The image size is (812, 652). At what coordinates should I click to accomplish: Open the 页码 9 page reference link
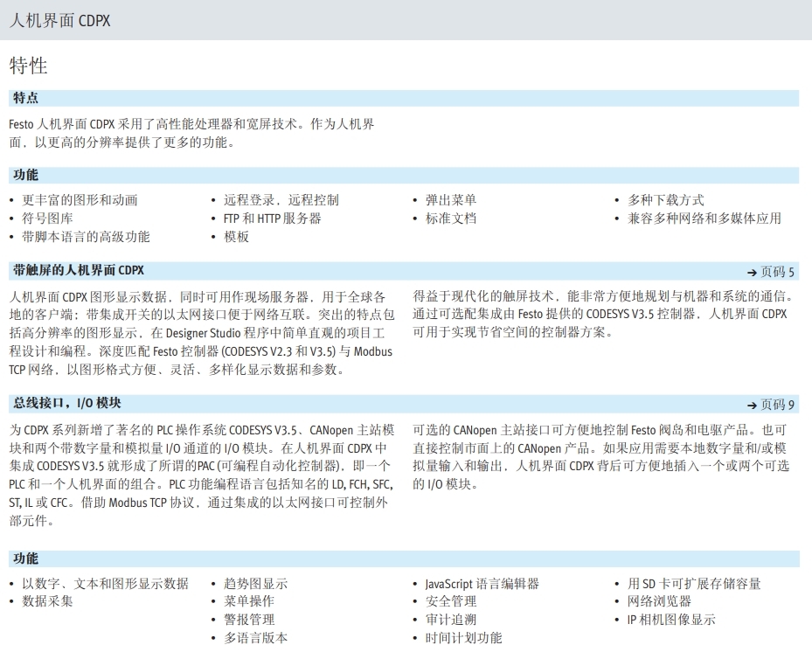point(777,405)
